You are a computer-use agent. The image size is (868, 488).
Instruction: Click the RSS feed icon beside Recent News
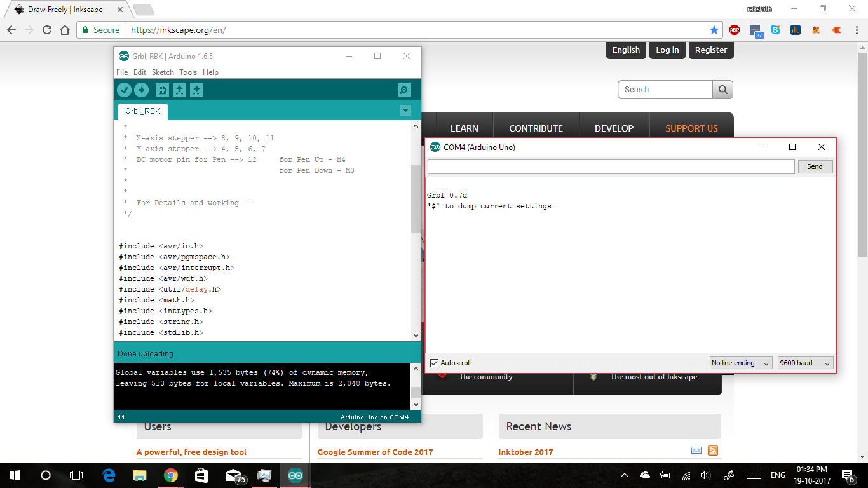point(713,451)
